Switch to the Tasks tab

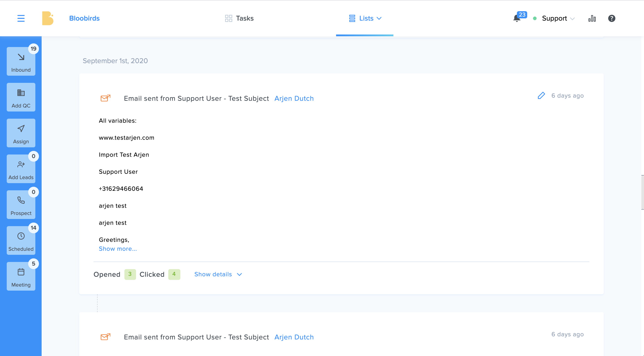click(x=239, y=18)
